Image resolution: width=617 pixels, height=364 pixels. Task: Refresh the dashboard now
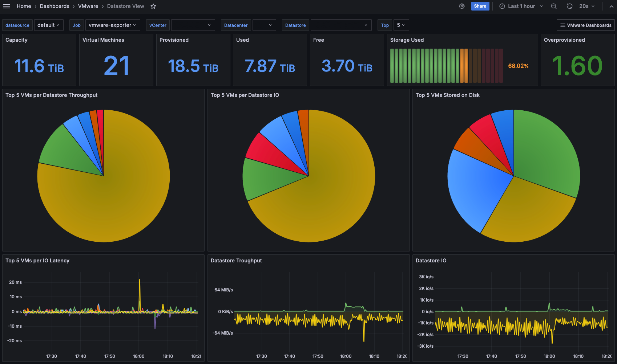pos(570,6)
